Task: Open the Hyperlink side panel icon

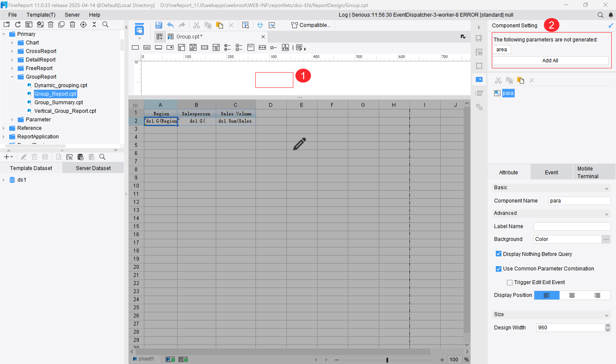Action: tap(479, 107)
